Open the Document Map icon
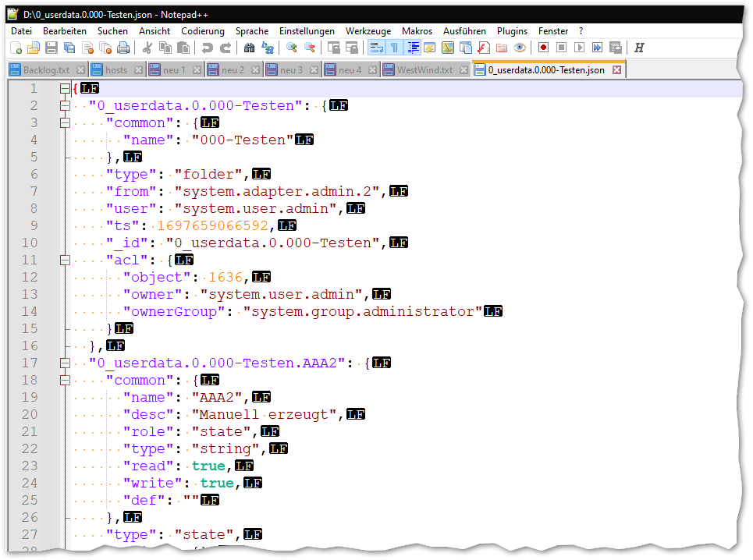The width and height of the screenshot is (753, 560). coord(448,48)
